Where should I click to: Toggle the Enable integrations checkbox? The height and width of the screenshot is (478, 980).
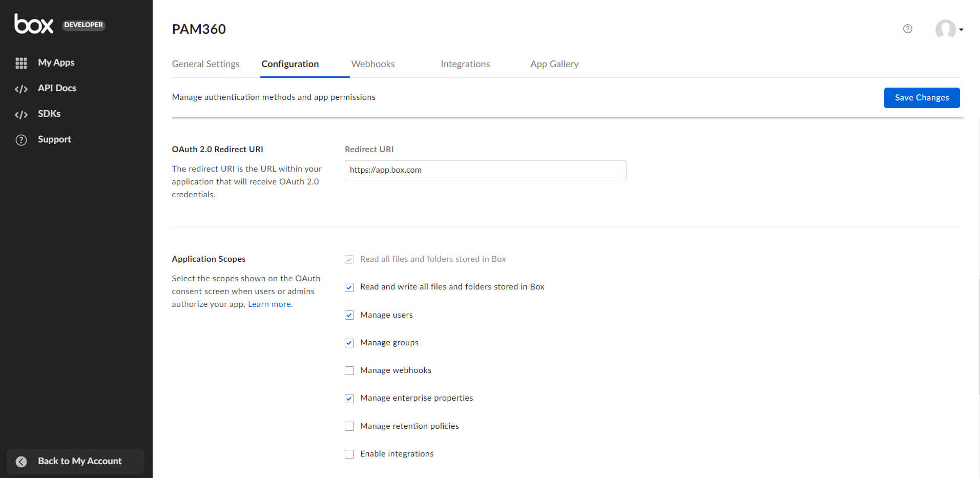(349, 454)
